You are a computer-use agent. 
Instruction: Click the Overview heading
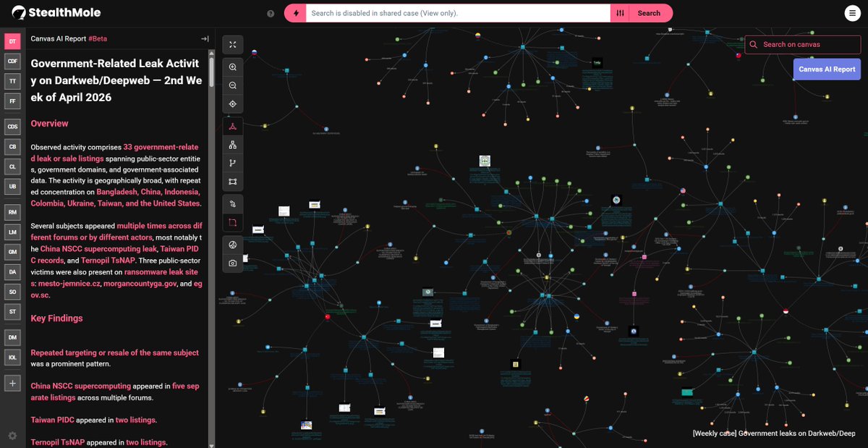[x=50, y=124]
